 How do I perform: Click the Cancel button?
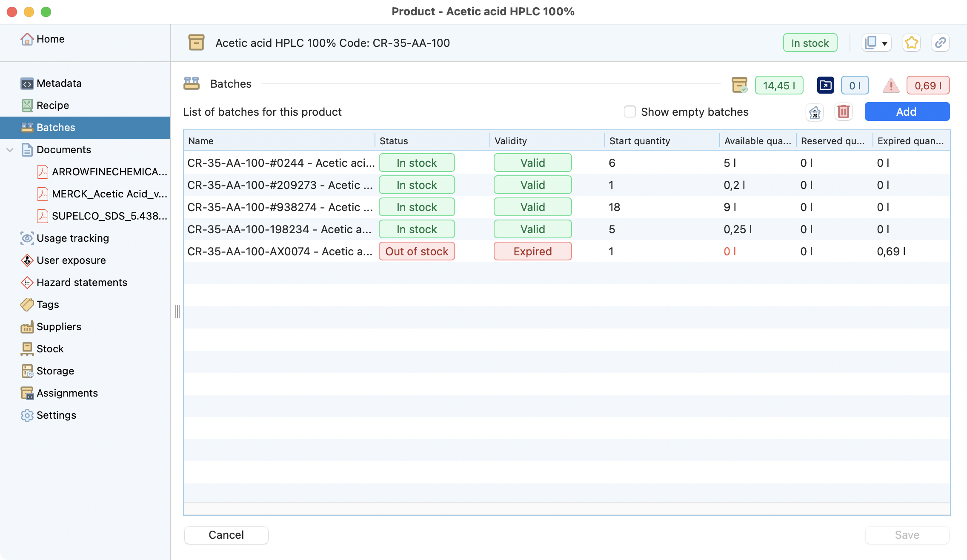tap(226, 535)
